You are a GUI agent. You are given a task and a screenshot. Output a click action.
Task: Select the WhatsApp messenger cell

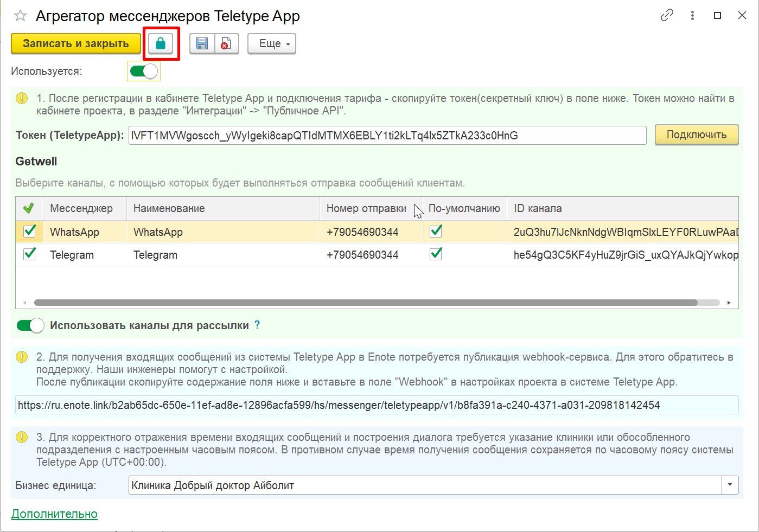pyautogui.click(x=85, y=232)
